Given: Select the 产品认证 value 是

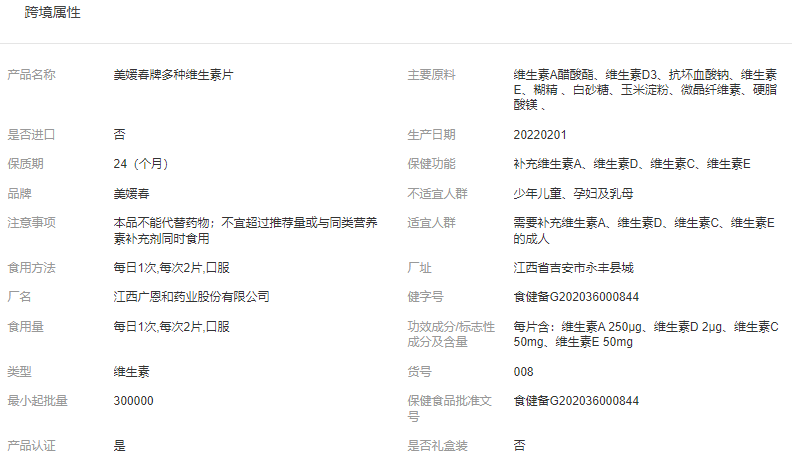Looking at the screenshot, I should point(119,446).
